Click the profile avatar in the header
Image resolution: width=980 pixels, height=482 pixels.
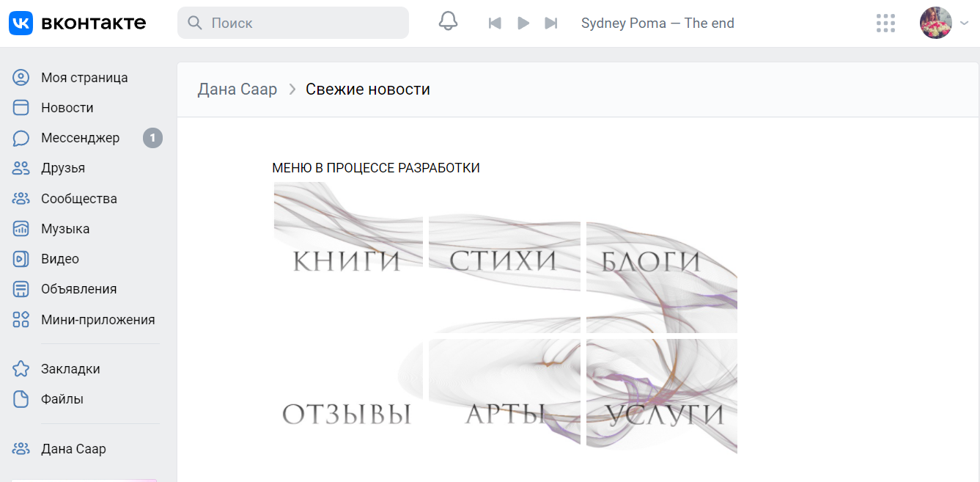pyautogui.click(x=936, y=23)
